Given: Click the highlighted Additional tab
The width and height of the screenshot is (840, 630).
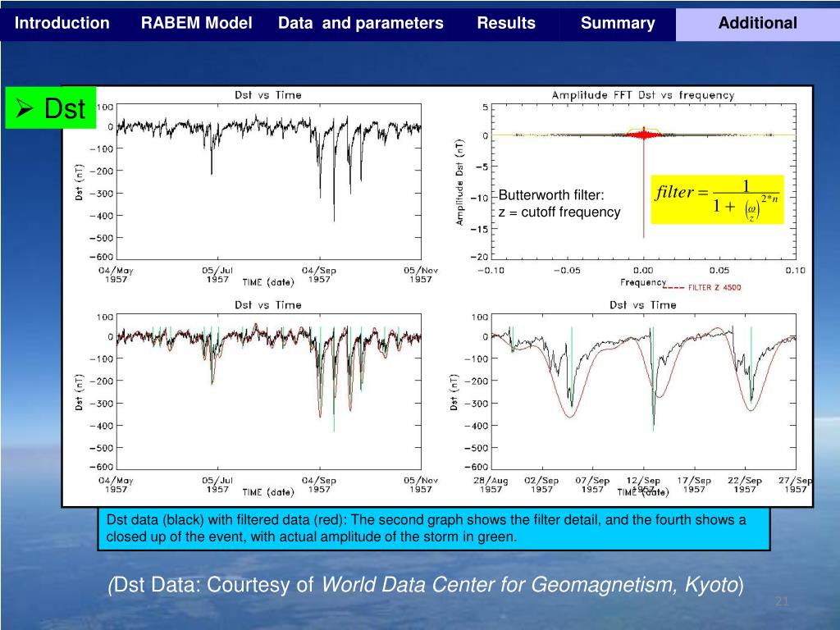Looking at the screenshot, I should click(x=757, y=23).
